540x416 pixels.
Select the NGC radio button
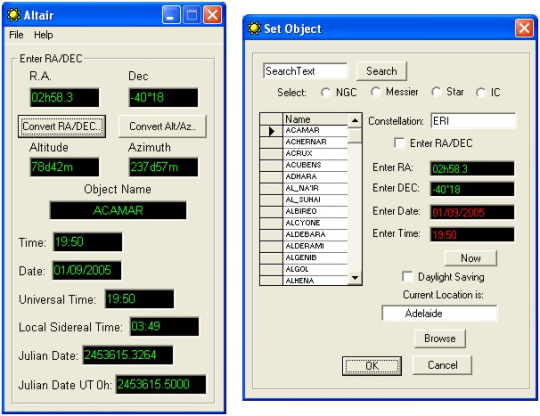point(325,92)
